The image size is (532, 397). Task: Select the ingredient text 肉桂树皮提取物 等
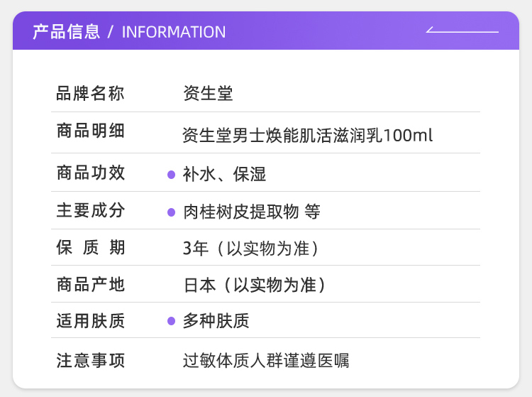252,212
